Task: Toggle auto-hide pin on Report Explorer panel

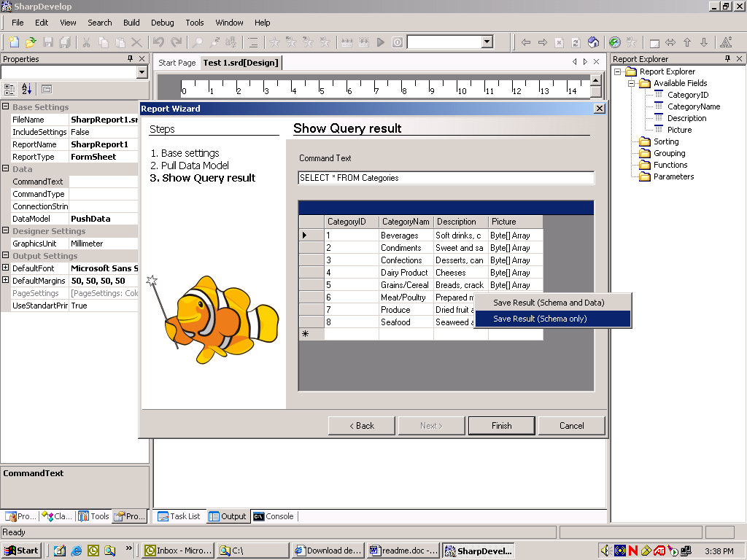Action: tap(727, 59)
